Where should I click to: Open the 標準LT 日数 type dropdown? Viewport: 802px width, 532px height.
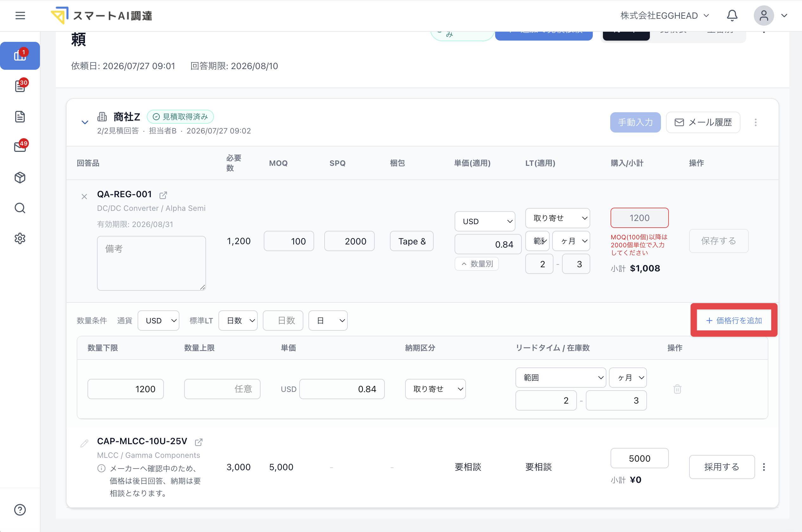click(238, 321)
